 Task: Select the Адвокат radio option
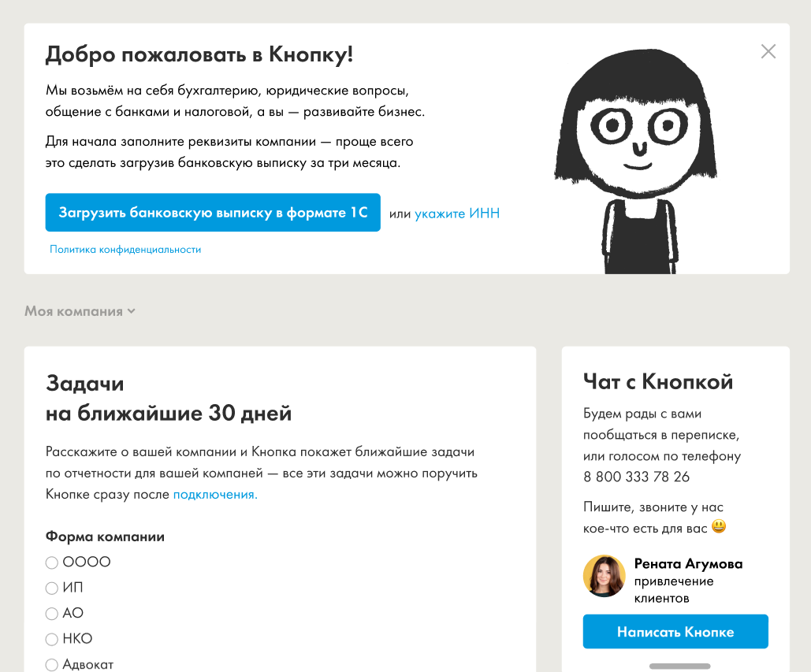click(x=52, y=664)
